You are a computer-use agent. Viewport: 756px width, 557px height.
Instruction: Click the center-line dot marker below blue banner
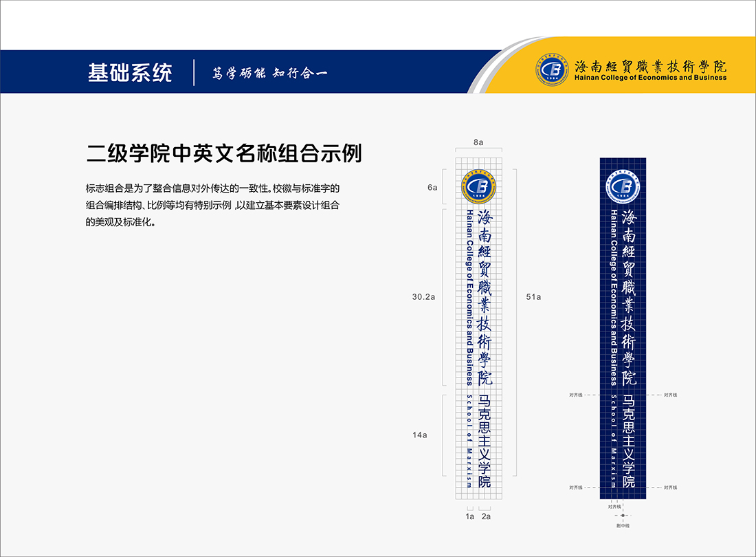623,515
